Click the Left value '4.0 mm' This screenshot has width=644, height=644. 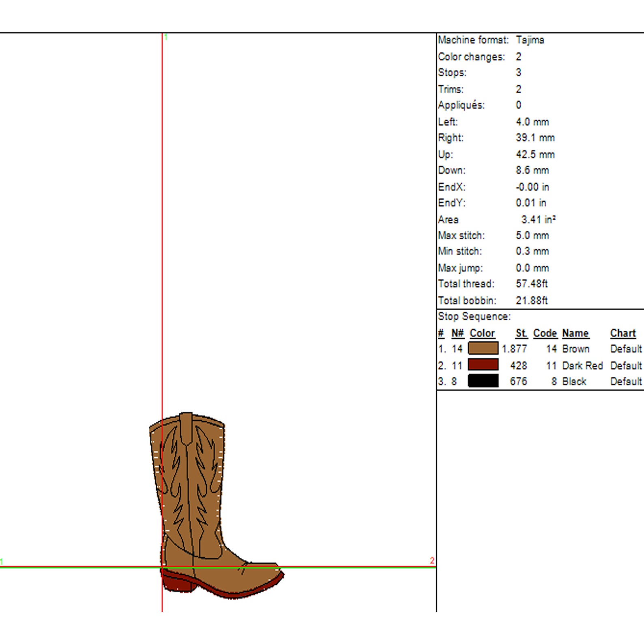[x=532, y=122]
